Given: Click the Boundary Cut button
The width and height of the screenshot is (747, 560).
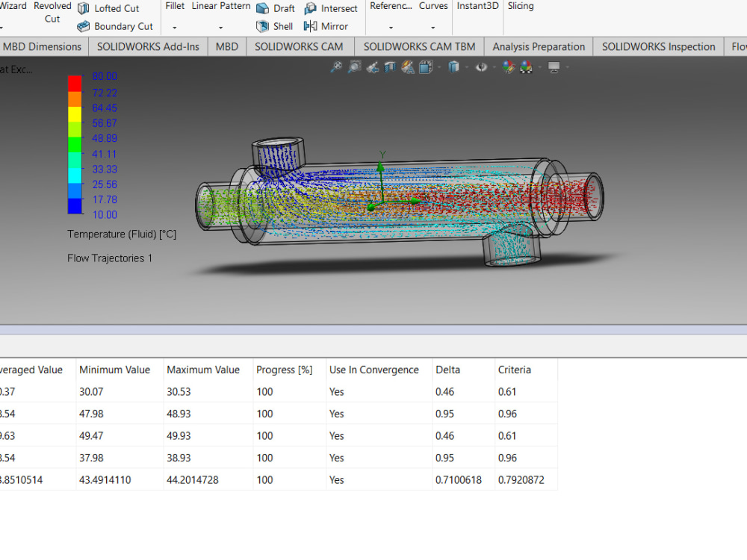Looking at the screenshot, I should point(115,26).
